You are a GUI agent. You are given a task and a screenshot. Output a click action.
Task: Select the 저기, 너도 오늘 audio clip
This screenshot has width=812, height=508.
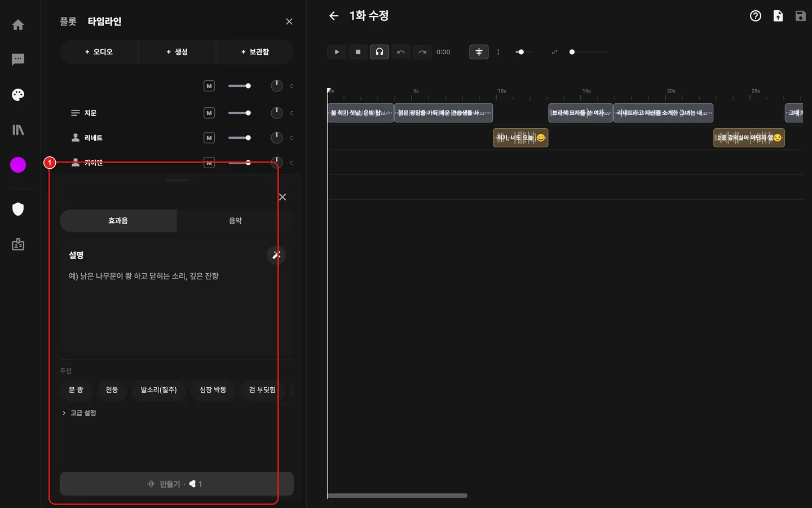(520, 138)
